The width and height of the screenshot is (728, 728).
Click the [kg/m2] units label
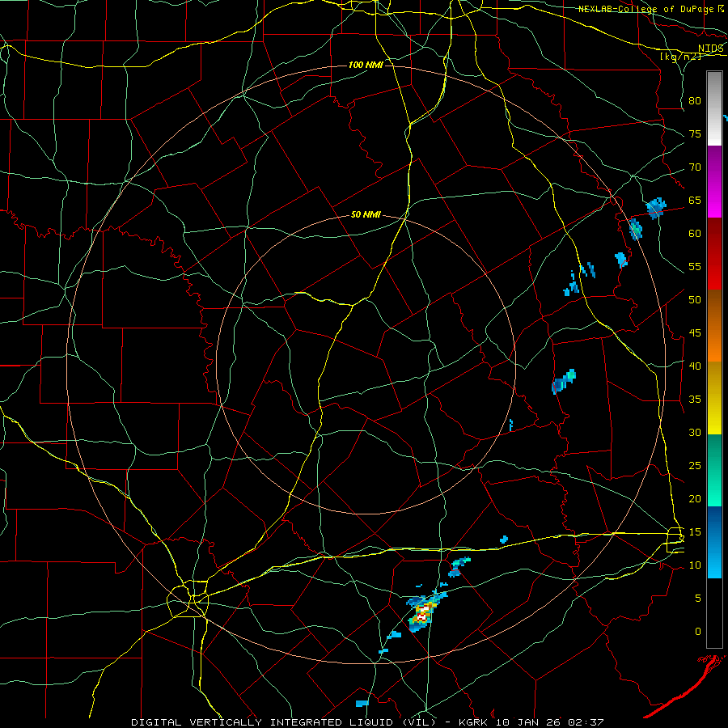680,57
